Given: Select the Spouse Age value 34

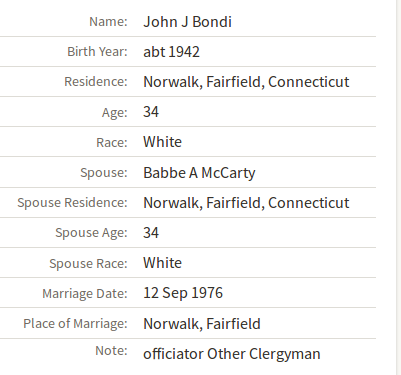Looking at the screenshot, I should pos(151,233).
